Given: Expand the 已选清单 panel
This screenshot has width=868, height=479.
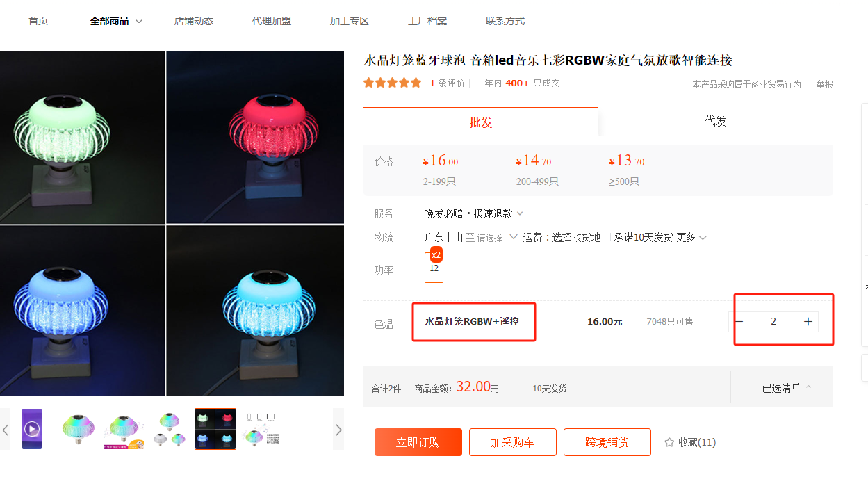Looking at the screenshot, I should pos(787,388).
